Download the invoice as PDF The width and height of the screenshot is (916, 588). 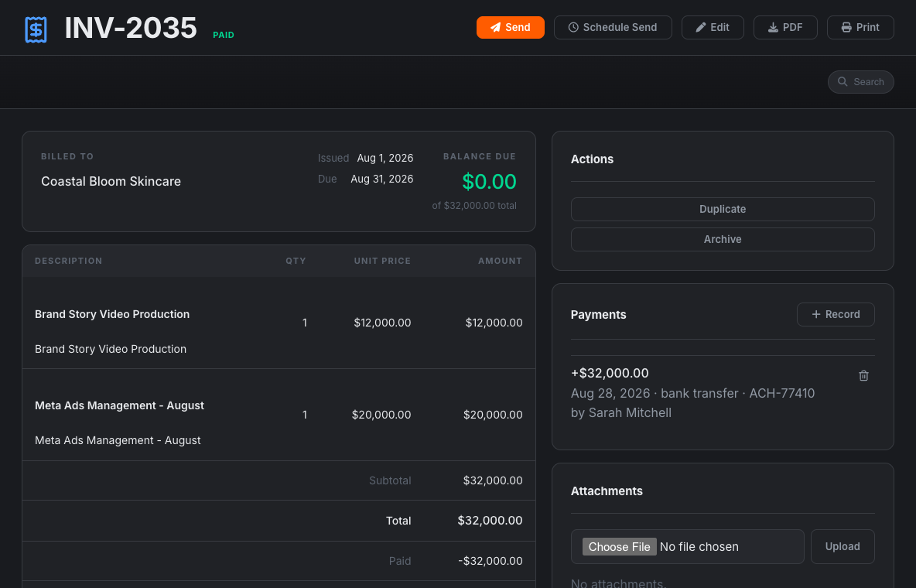point(785,28)
